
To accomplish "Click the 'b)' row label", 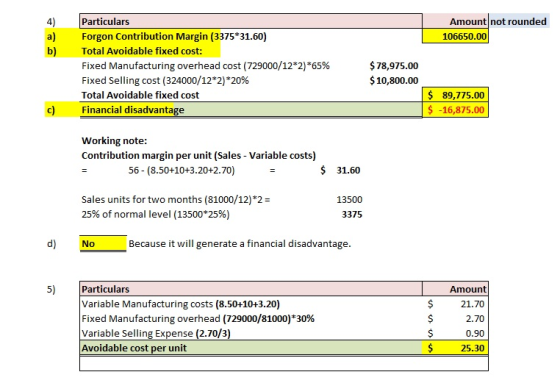I will pyautogui.click(x=51, y=51).
